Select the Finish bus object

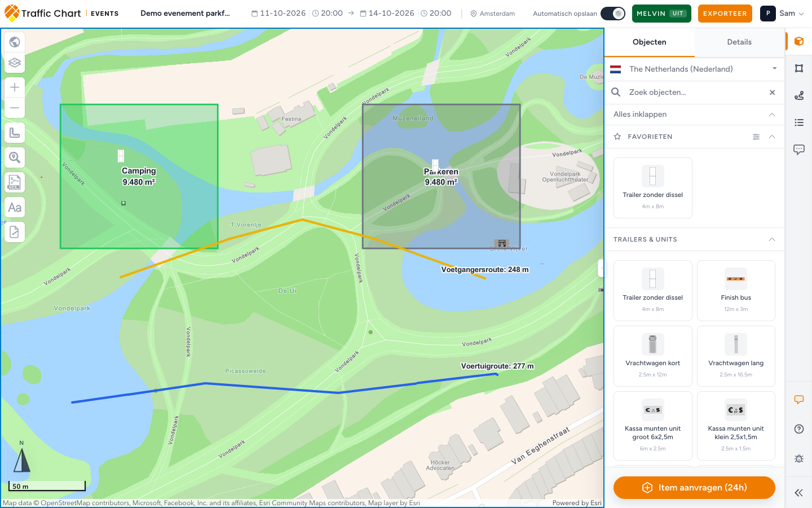tap(736, 291)
